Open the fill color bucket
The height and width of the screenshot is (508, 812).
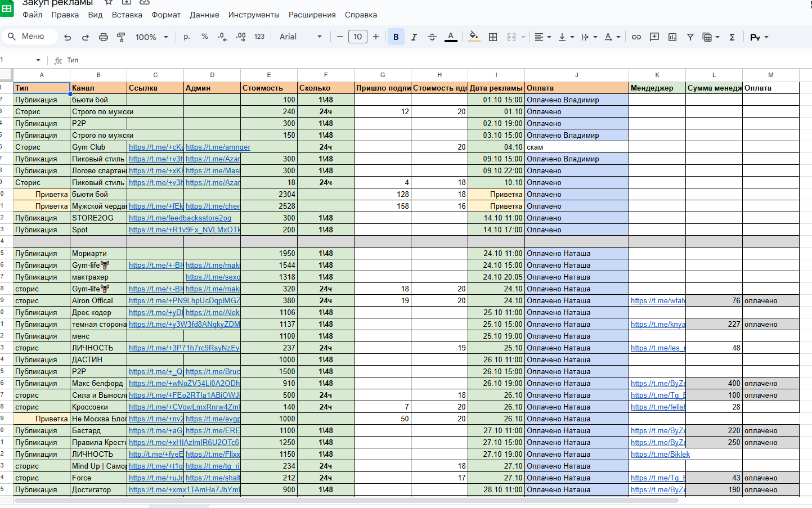click(474, 37)
